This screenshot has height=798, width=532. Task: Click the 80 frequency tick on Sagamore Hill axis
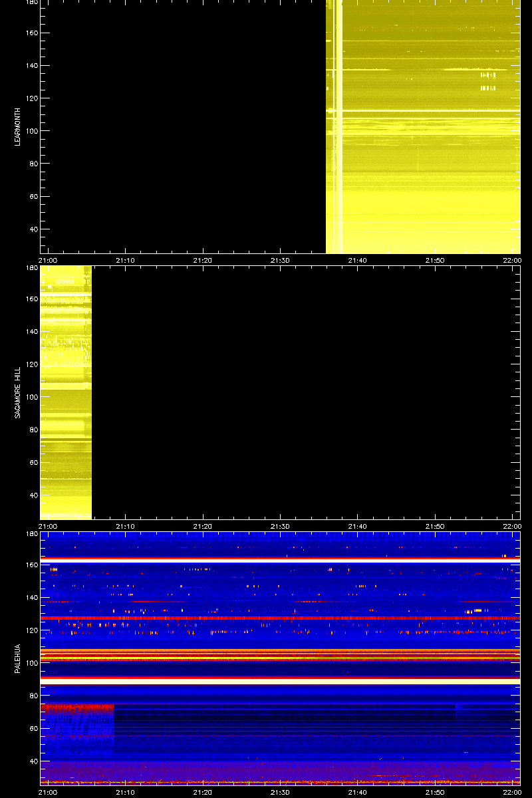33,430
